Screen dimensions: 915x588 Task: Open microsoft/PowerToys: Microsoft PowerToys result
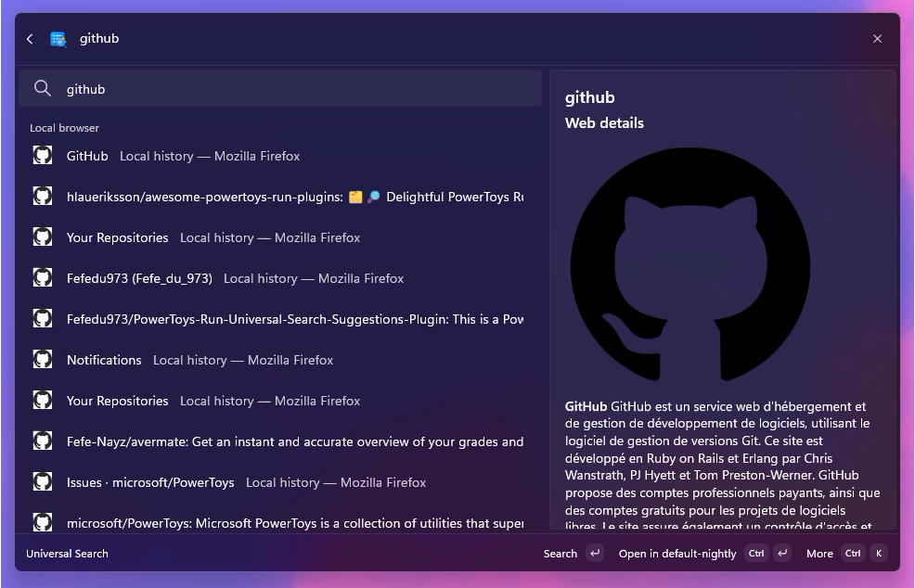[280, 523]
